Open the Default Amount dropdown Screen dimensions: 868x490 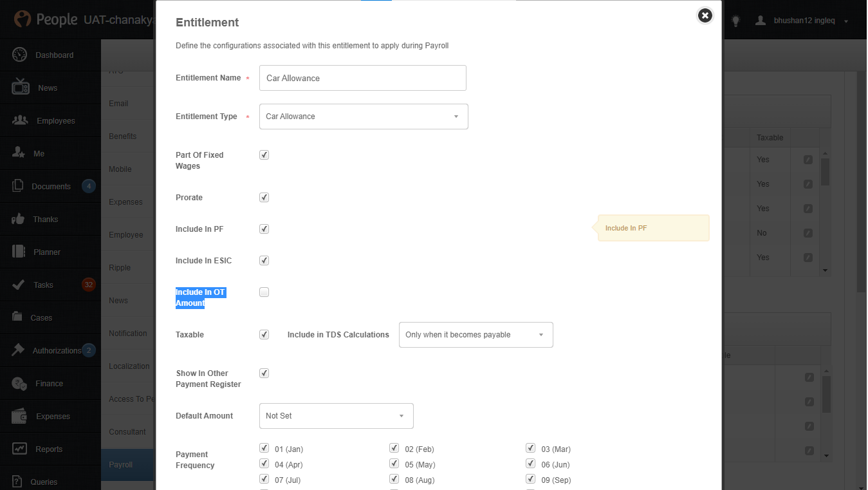pos(336,416)
